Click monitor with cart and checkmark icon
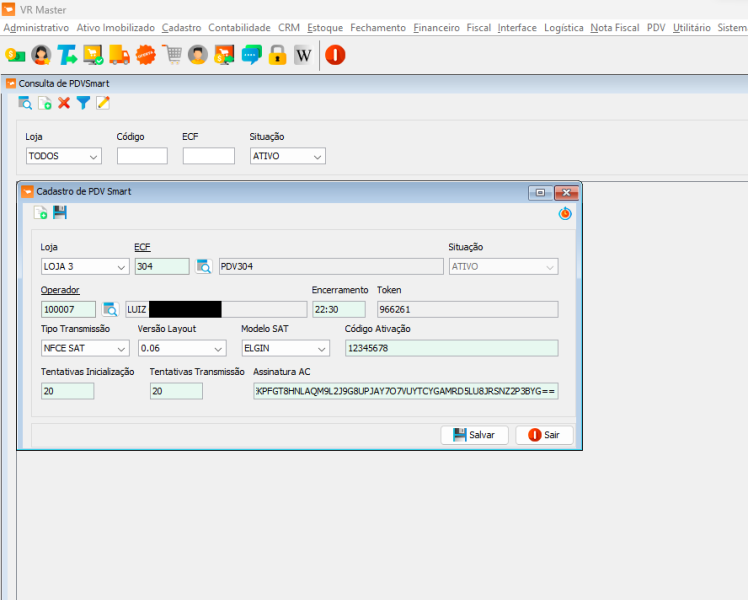 [93, 55]
